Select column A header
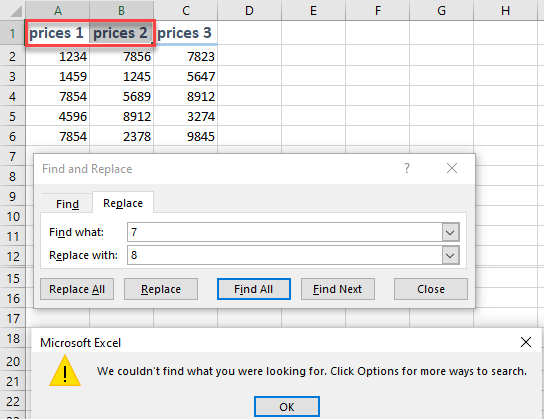This screenshot has width=544, height=419. tap(58, 10)
